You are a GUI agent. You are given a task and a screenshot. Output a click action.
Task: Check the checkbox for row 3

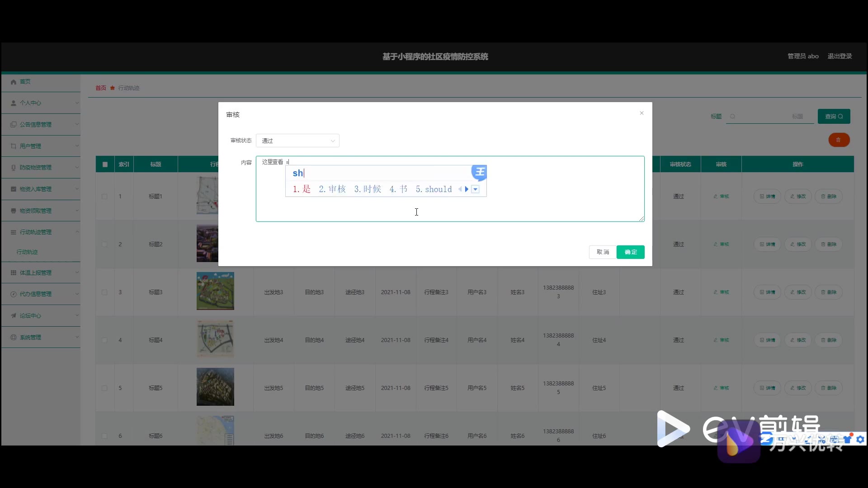point(104,292)
